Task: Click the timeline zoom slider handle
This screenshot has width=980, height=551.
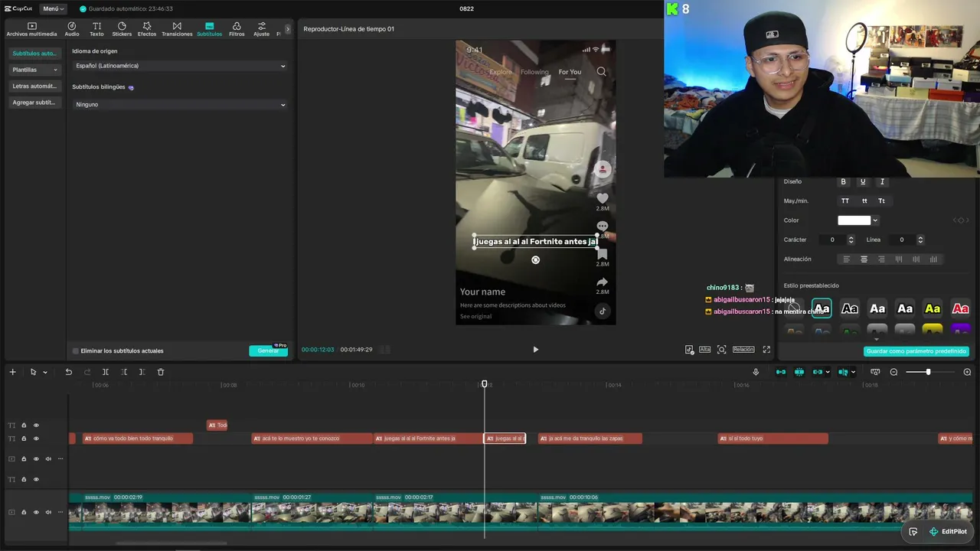Action: (x=928, y=372)
